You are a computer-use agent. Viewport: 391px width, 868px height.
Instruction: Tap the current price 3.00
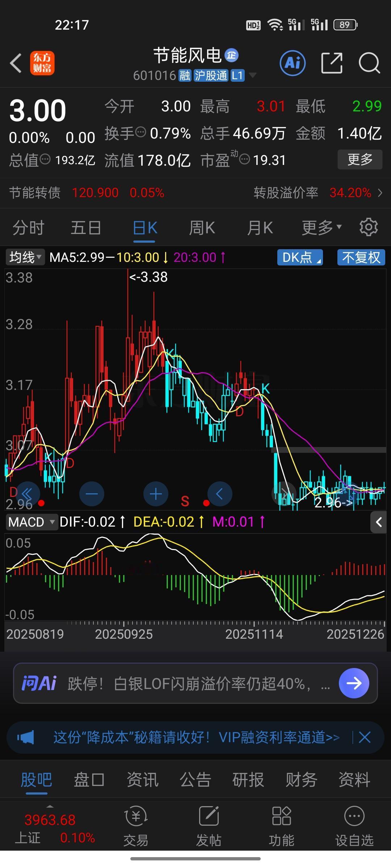click(x=38, y=111)
